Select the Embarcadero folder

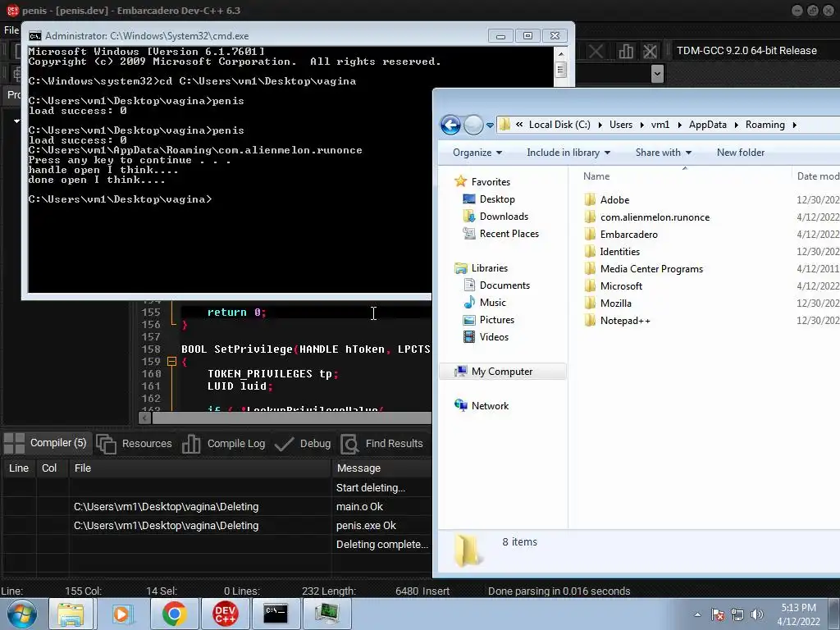pyautogui.click(x=628, y=234)
